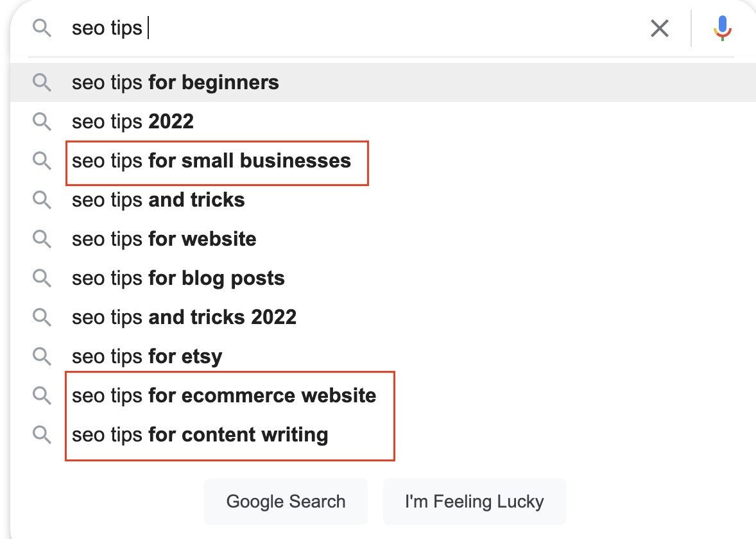This screenshot has width=756, height=539.
Task: Select the suggestion 'seo tips for beginners'
Action: point(175,82)
